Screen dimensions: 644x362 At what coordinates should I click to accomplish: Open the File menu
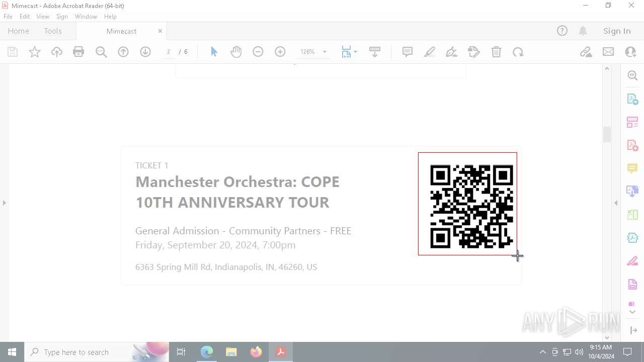(x=8, y=17)
